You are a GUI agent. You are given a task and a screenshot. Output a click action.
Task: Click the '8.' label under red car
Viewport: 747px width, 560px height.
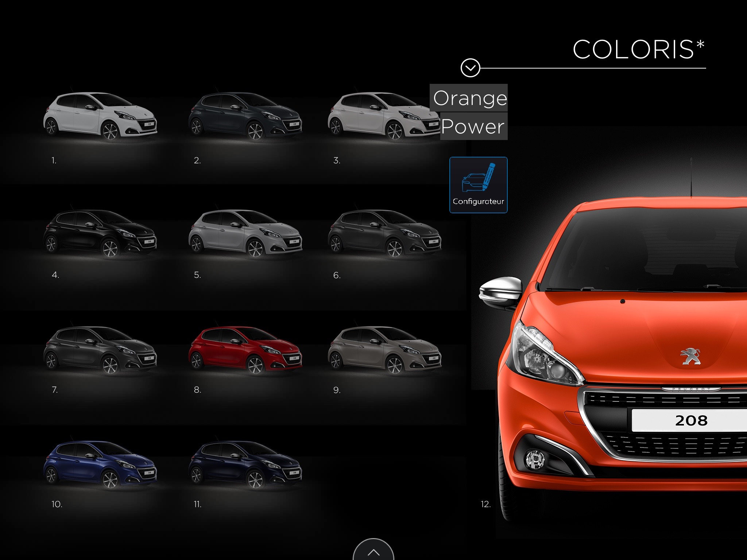(x=197, y=390)
